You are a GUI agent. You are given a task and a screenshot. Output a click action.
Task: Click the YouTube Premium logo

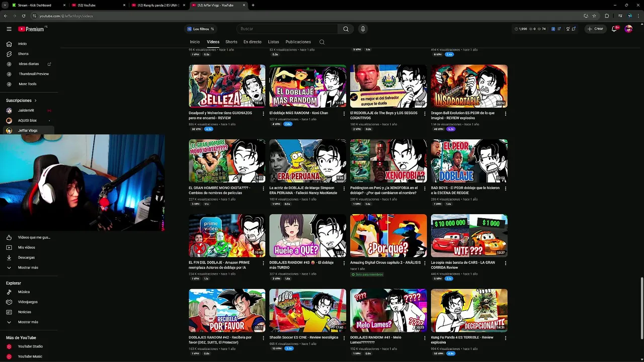pos(32,29)
